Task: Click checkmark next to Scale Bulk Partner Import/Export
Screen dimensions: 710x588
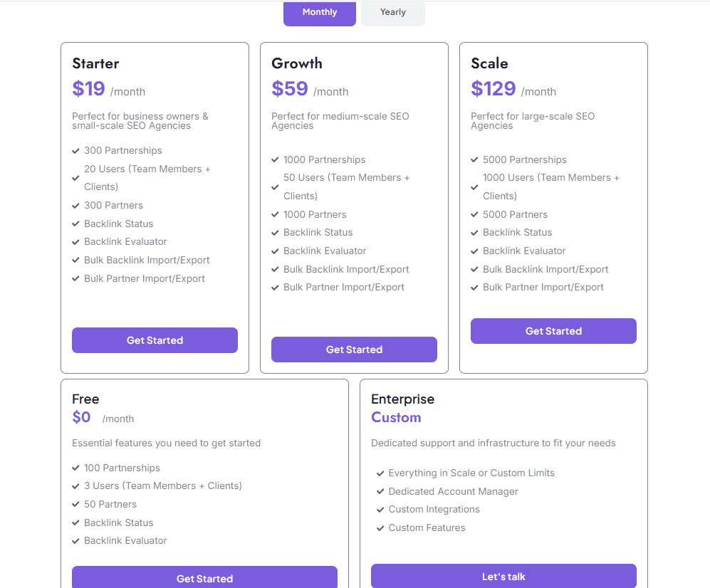Action: [x=474, y=288]
